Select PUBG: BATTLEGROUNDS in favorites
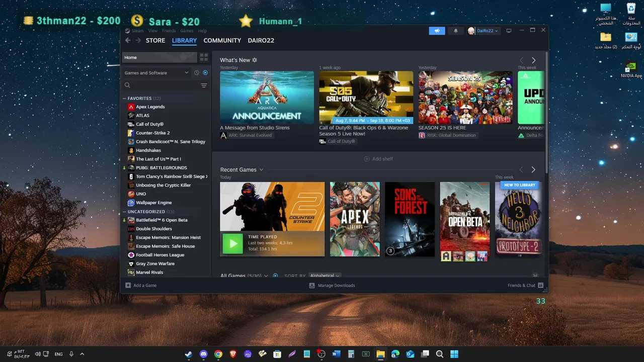This screenshot has width=644, height=362. tap(162, 167)
